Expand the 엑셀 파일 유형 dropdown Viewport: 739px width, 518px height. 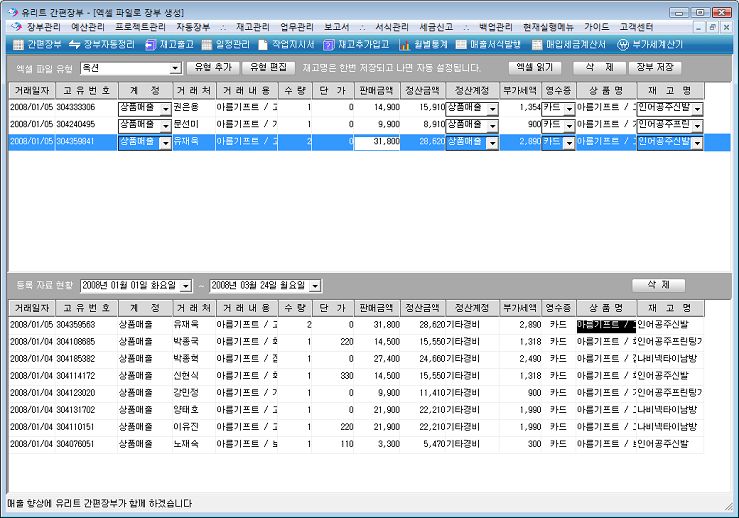[176, 68]
